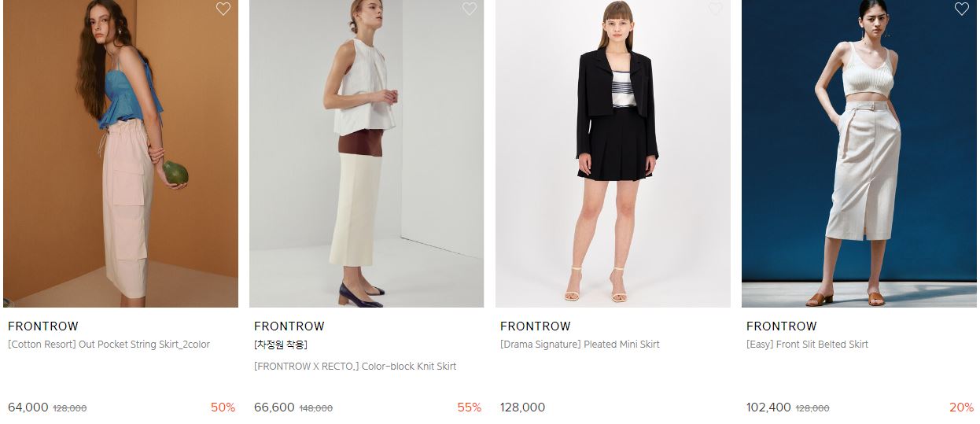This screenshot has width=980, height=424.
Task: Select FRONTROW brand above Color-block Knit Skirt
Action: (x=289, y=326)
